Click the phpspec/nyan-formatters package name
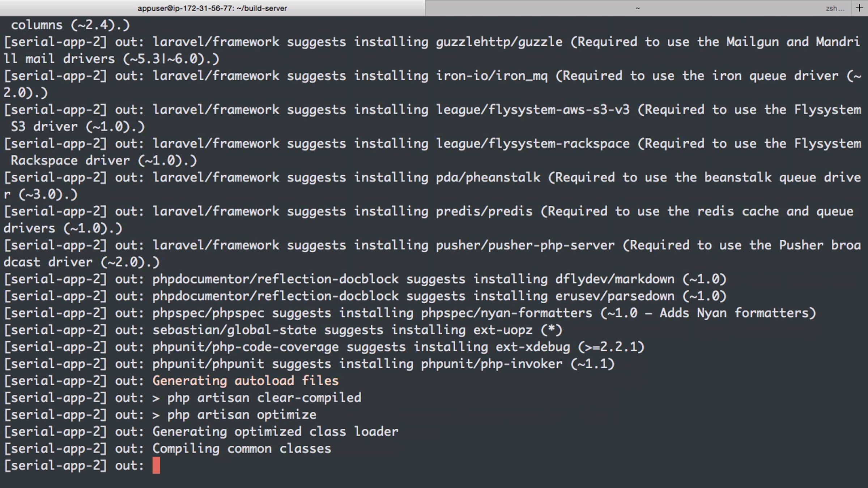Viewport: 868px width, 488px height. (506, 313)
